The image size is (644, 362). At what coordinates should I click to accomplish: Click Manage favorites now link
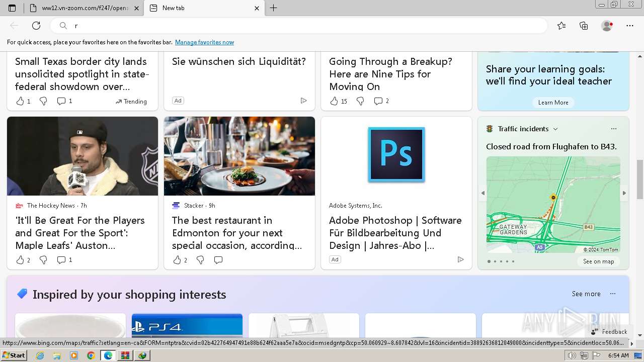click(204, 42)
